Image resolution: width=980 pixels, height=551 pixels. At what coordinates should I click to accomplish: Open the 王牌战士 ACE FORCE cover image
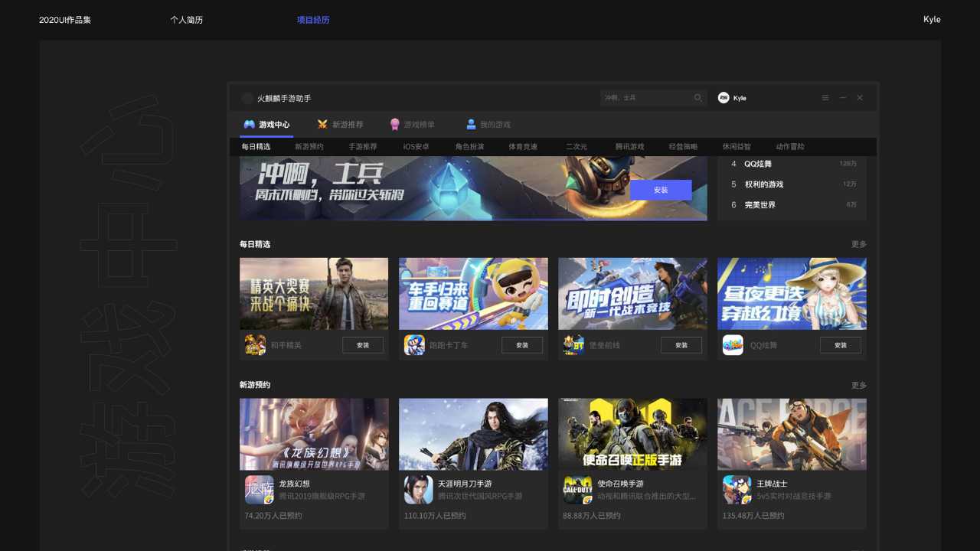click(792, 434)
